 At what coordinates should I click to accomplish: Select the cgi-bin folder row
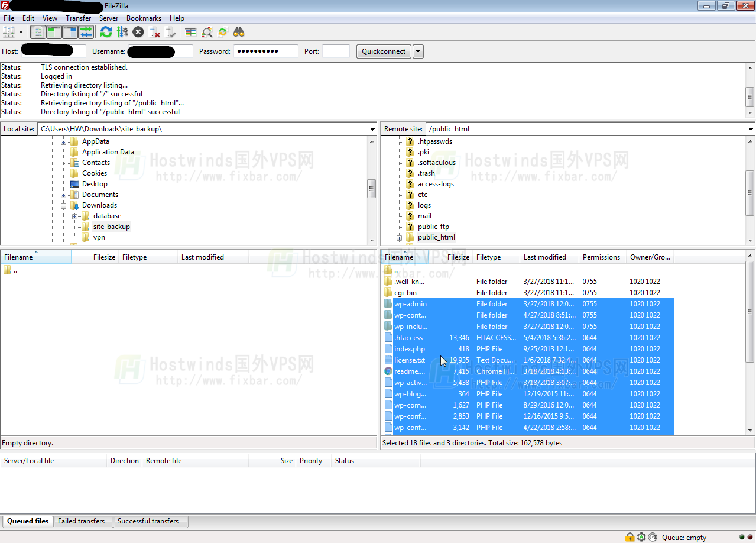tap(528, 293)
